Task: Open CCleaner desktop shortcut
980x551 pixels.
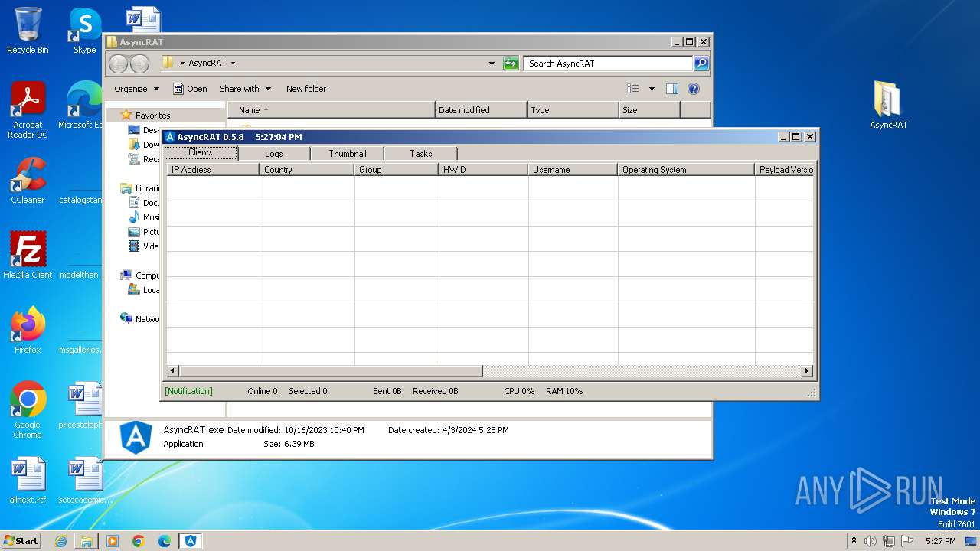Action: point(28,181)
